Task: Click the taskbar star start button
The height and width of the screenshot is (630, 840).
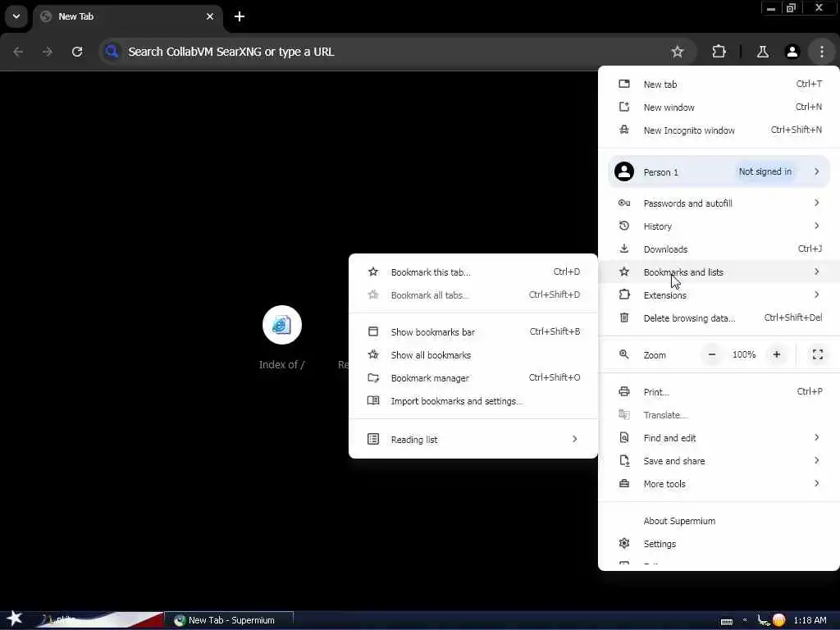Action: [x=15, y=619]
